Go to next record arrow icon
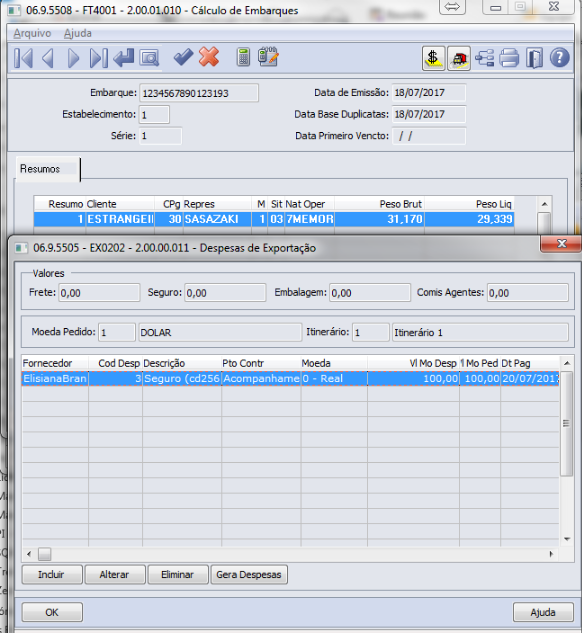 (73, 58)
